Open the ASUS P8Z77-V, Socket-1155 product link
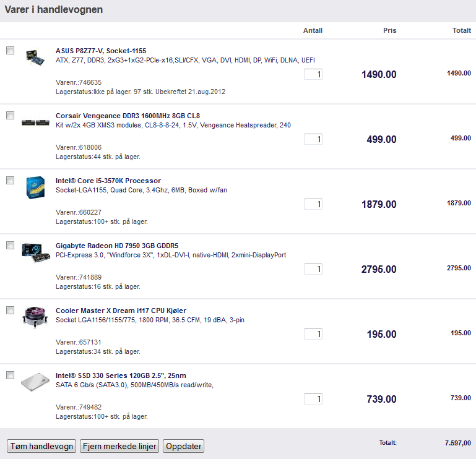This screenshot has width=476, height=459. [x=101, y=51]
